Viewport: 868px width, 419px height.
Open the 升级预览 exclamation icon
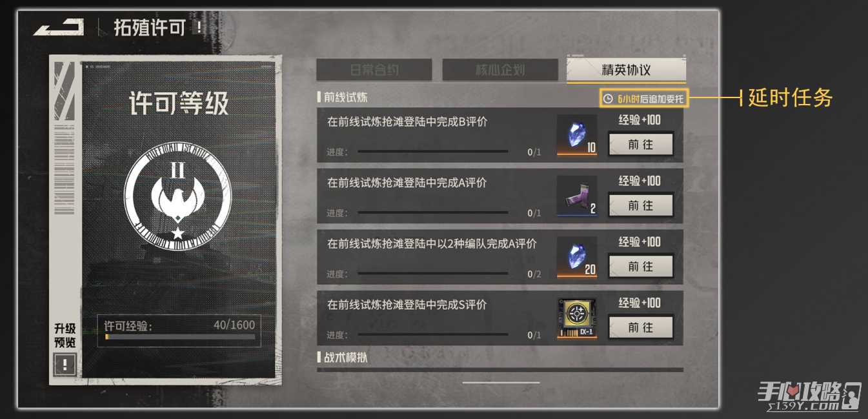(65, 364)
